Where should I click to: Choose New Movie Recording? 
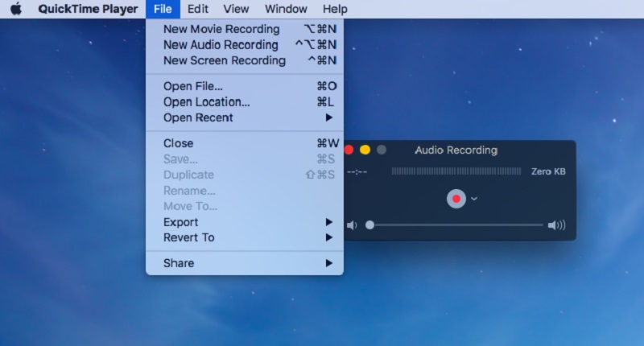[x=245, y=29]
